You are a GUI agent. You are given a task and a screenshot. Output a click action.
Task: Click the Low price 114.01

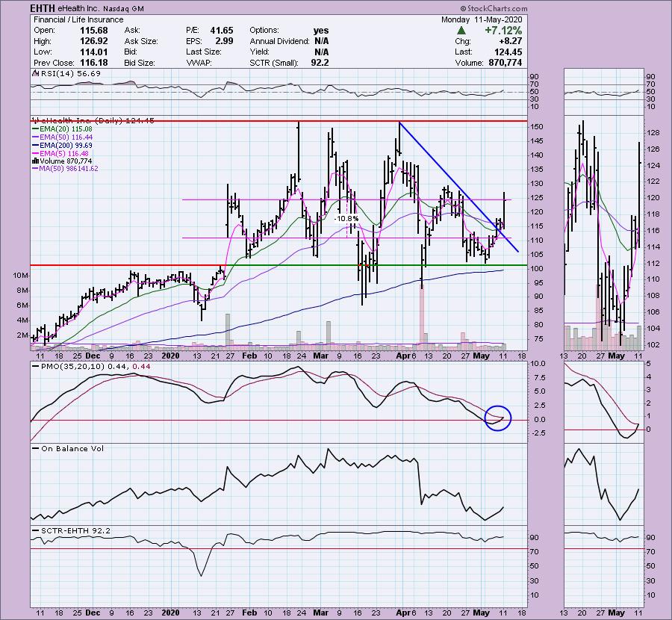pos(94,52)
